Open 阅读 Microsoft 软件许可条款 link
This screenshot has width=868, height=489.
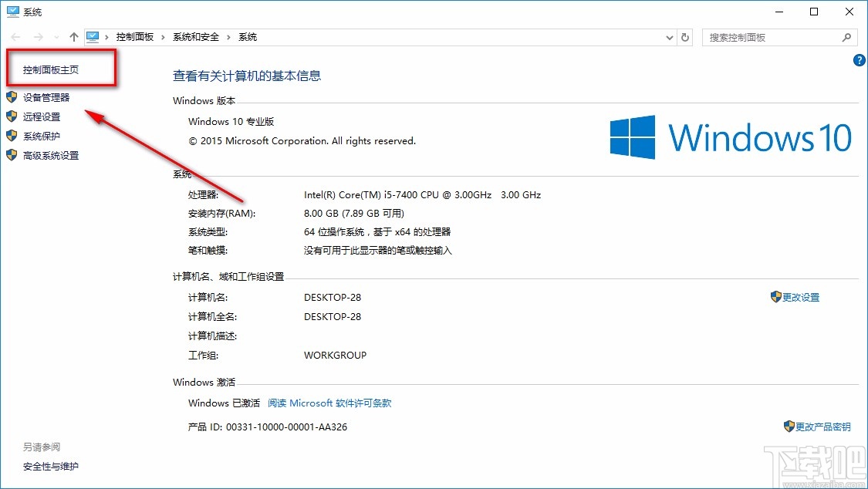[x=329, y=403]
